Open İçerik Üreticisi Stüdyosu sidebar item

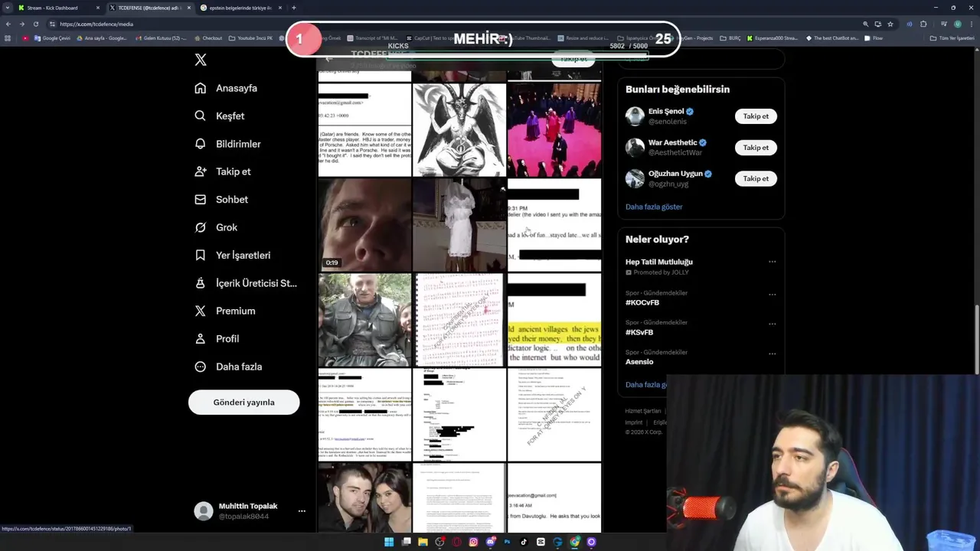[x=246, y=283]
